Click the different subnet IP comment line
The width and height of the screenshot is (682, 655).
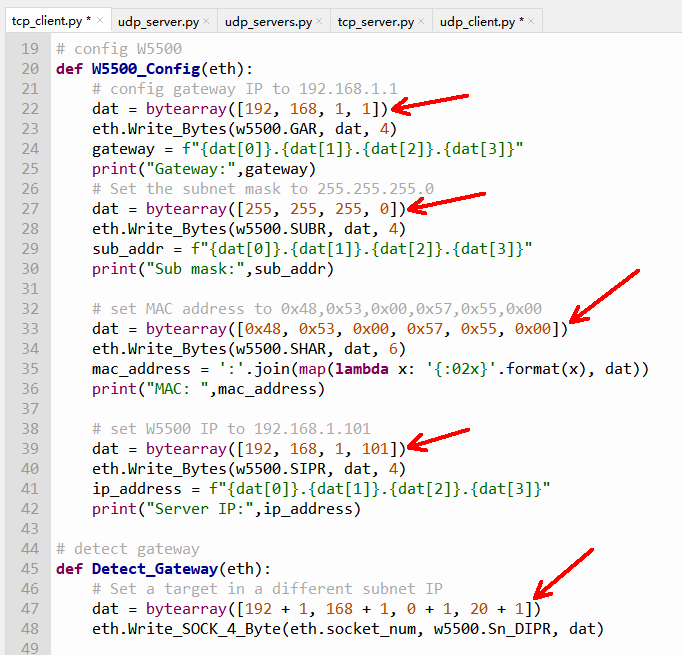tap(267, 589)
